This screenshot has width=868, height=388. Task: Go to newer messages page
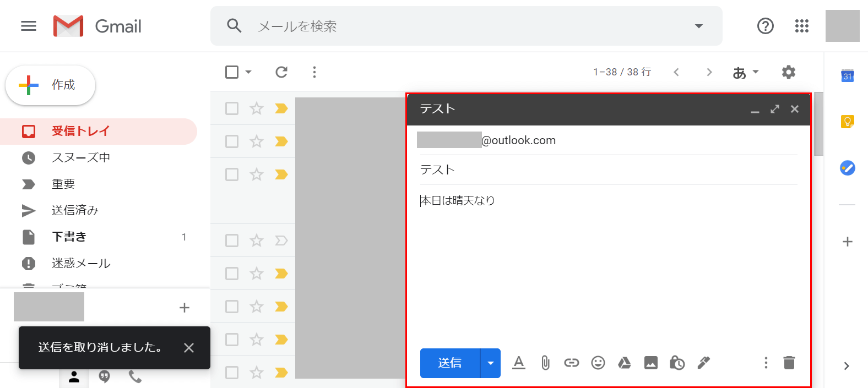click(676, 72)
